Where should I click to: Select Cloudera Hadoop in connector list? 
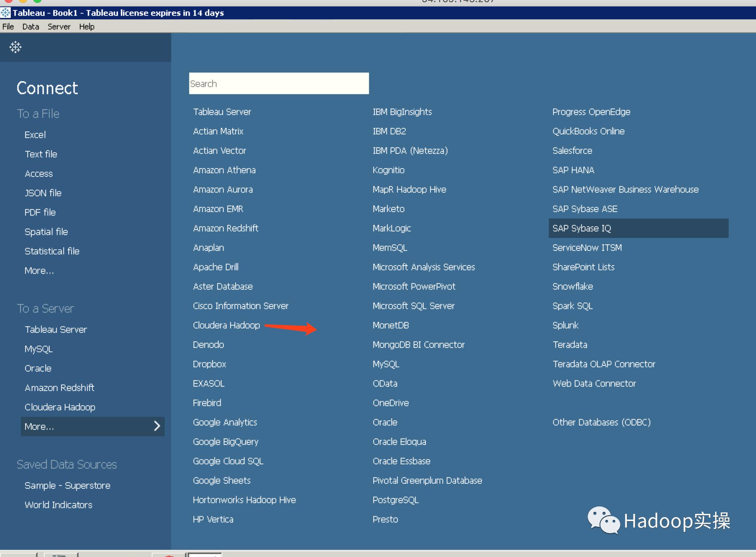click(227, 325)
